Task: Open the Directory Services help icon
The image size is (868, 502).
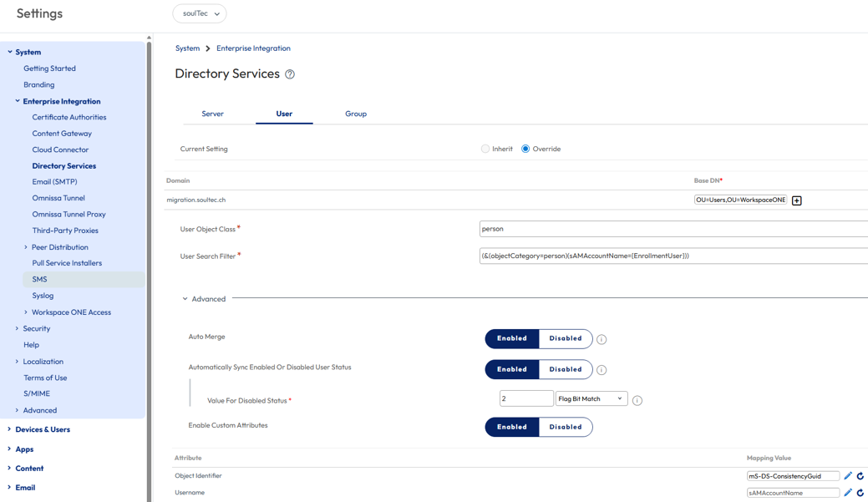Action: (x=290, y=74)
